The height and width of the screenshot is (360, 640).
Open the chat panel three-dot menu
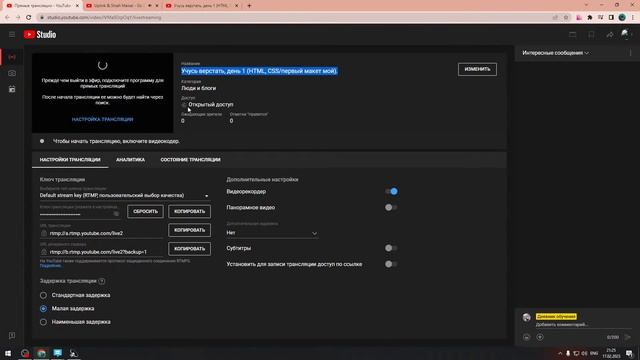coord(630,53)
